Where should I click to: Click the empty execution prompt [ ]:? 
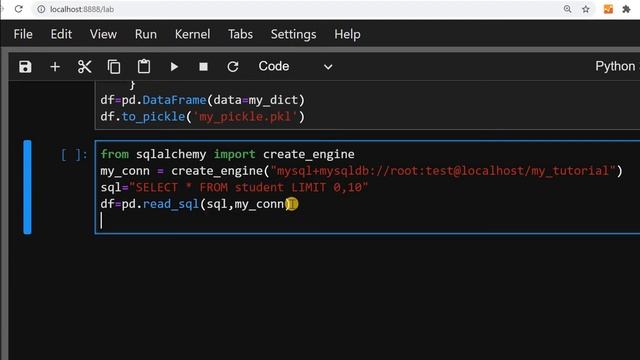[74, 154]
